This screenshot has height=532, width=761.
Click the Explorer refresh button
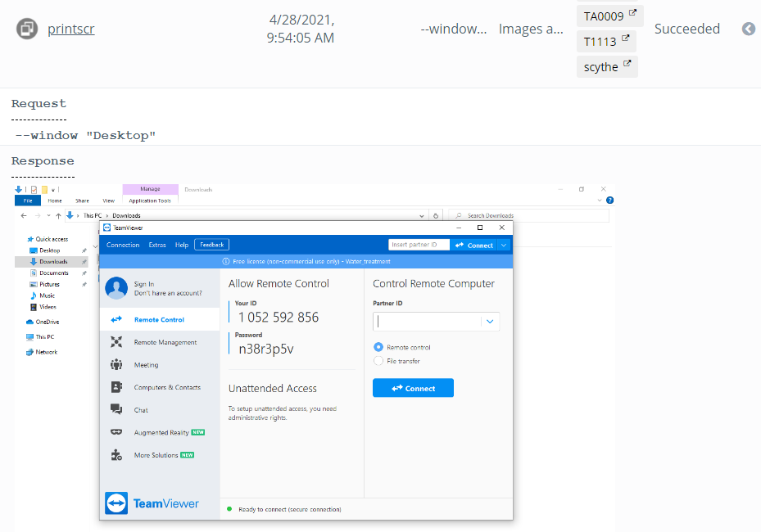[x=436, y=216]
